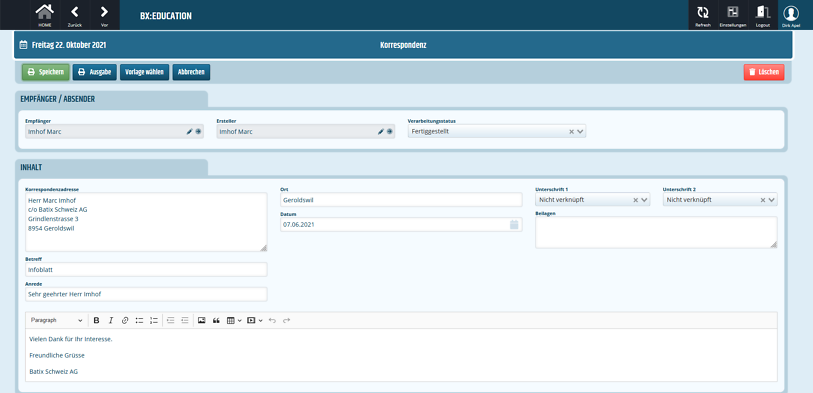Toggle bold formatting in the editor
813x393 pixels.
(x=96, y=320)
